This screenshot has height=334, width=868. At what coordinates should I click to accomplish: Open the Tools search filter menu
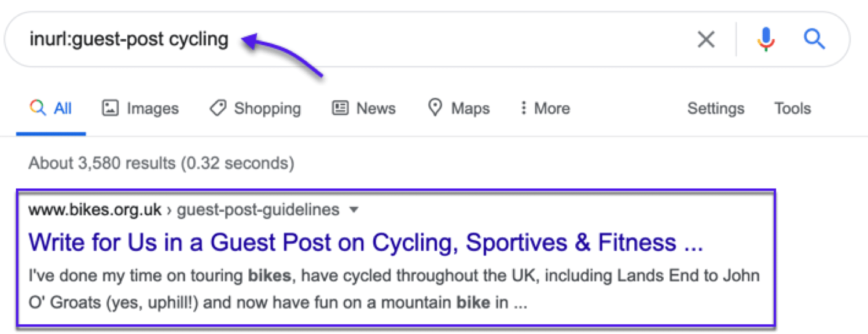pyautogui.click(x=792, y=108)
